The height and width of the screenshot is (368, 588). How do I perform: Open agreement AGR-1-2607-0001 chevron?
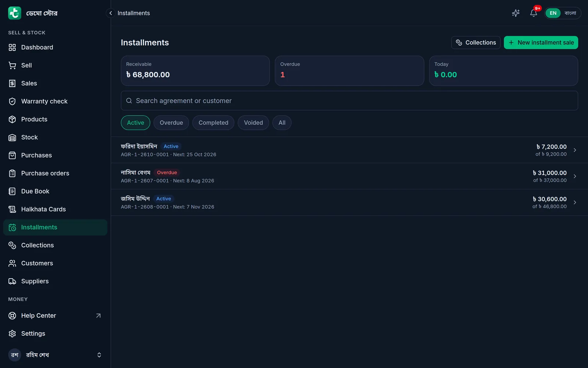coord(575,176)
